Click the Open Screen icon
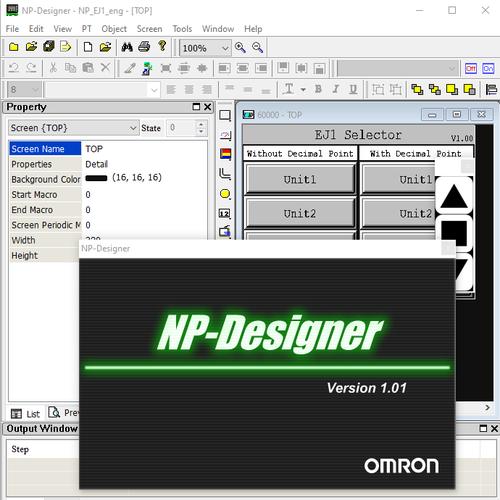500x500 pixels. point(105,47)
